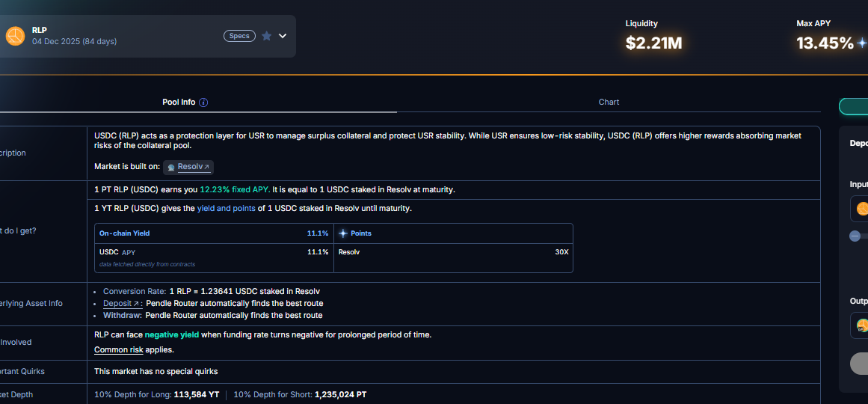Open the Deposit external link

click(123, 303)
